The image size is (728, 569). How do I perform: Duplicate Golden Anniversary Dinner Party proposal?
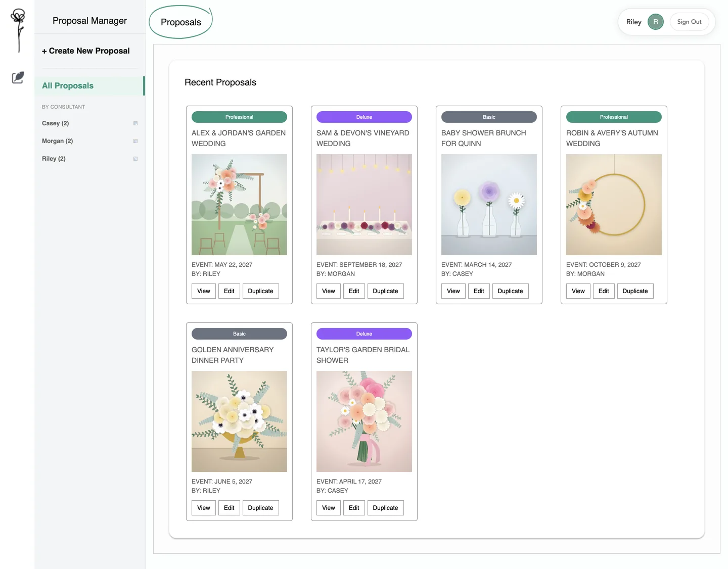point(260,508)
